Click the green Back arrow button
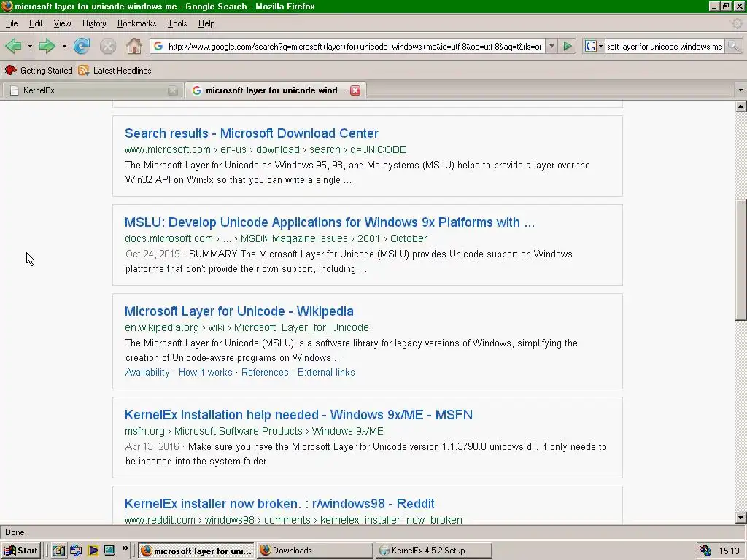 [x=13, y=46]
